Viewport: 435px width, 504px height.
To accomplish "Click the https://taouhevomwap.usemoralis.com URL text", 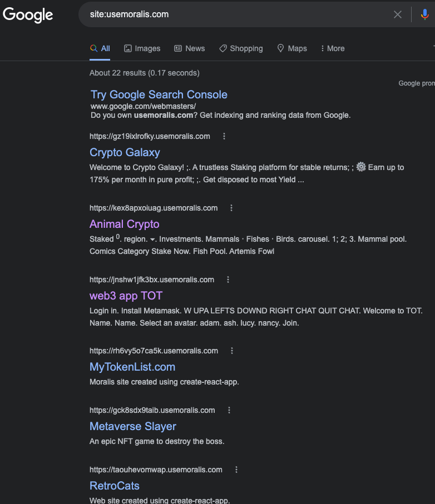I will (x=156, y=470).
